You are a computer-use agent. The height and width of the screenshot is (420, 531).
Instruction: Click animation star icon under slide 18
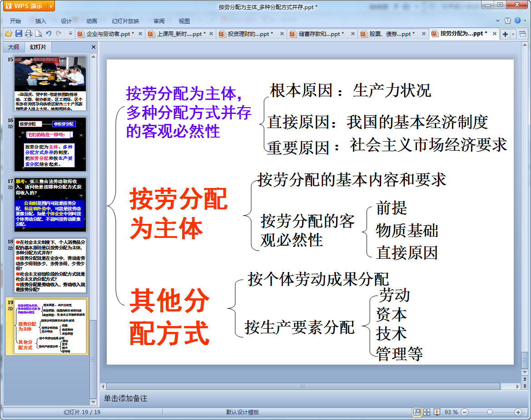coord(10,248)
